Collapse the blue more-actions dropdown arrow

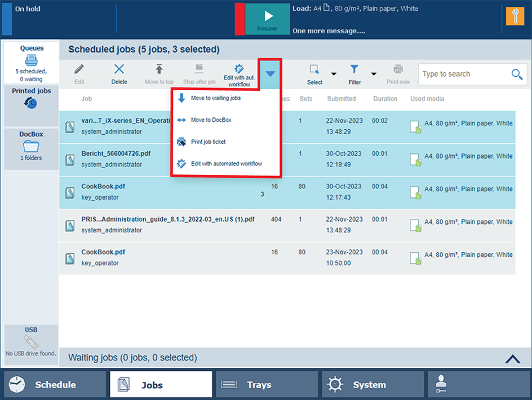click(x=271, y=74)
